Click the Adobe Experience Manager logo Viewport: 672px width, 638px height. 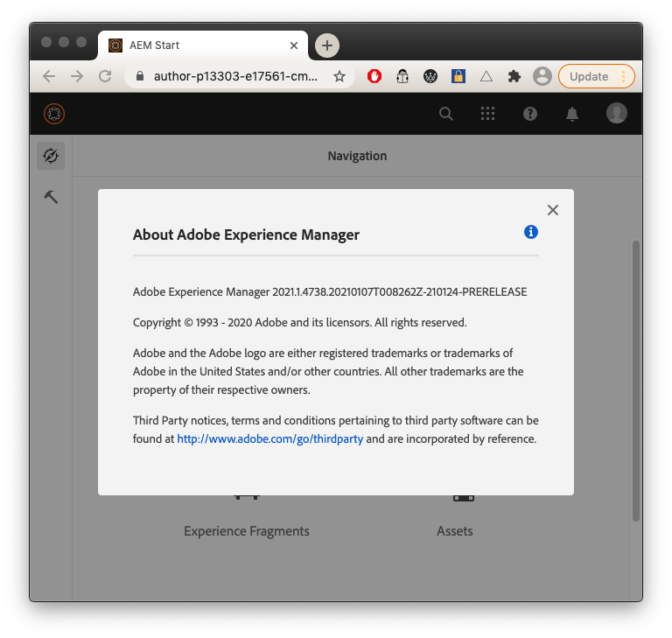[54, 114]
